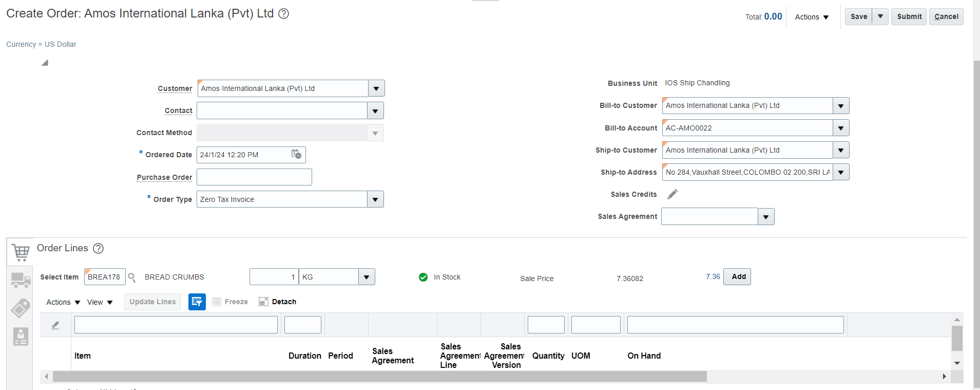Open the Order Type dropdown

[375, 199]
